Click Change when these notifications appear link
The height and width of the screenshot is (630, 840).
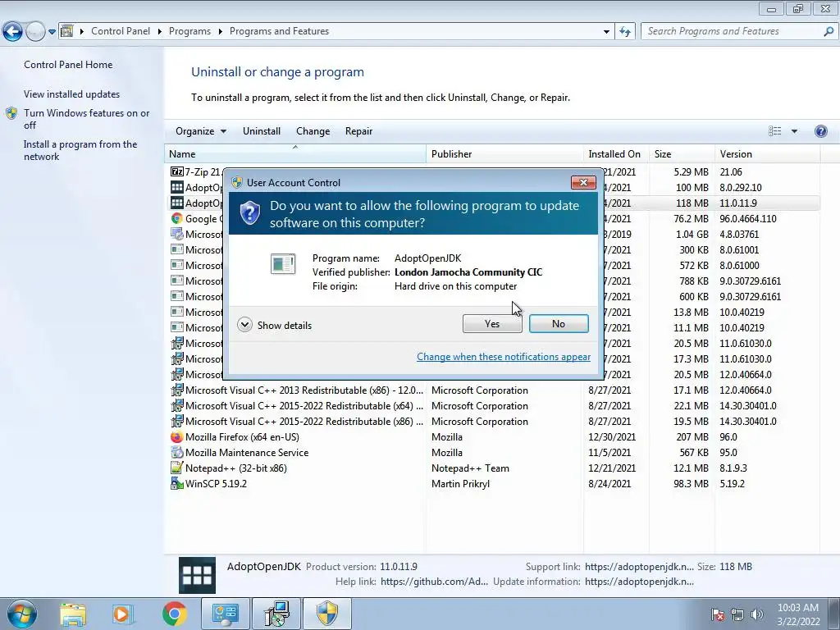pyautogui.click(x=504, y=357)
